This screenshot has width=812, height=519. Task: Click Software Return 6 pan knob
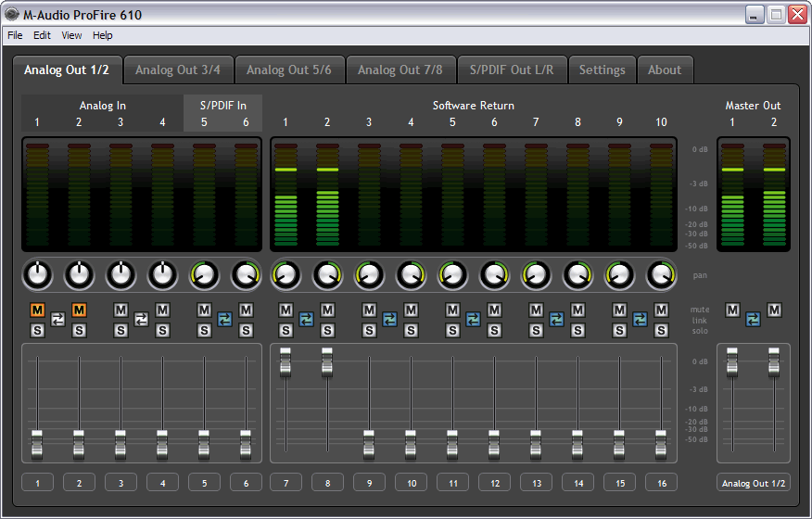point(495,275)
